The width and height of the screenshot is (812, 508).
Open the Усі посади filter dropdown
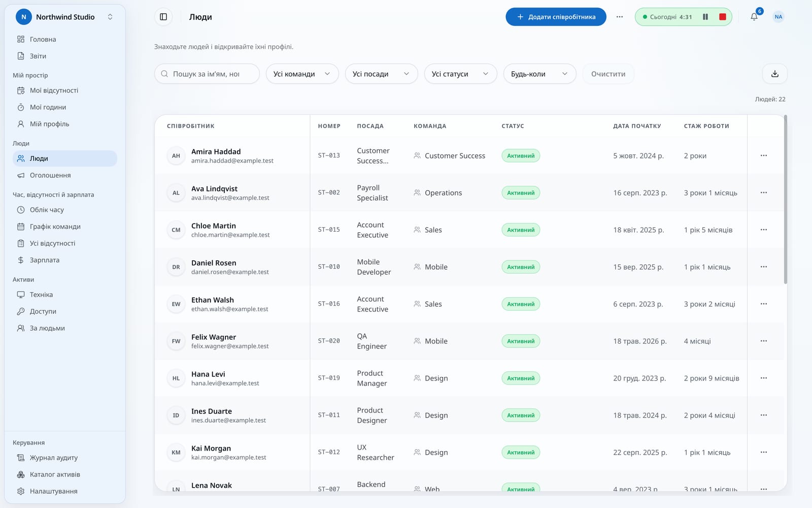381,74
